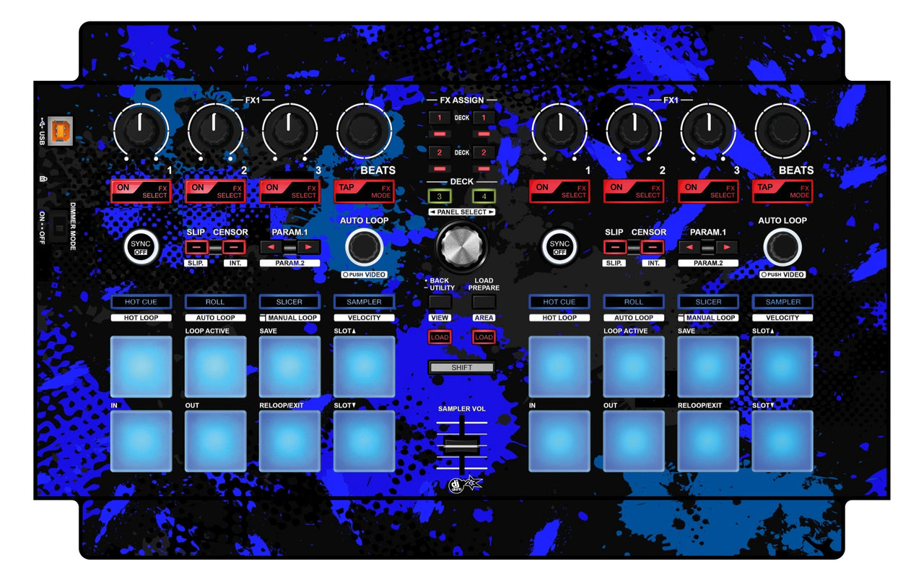
Task: Select HOT CUE mode on the left deck
Action: [x=141, y=302]
